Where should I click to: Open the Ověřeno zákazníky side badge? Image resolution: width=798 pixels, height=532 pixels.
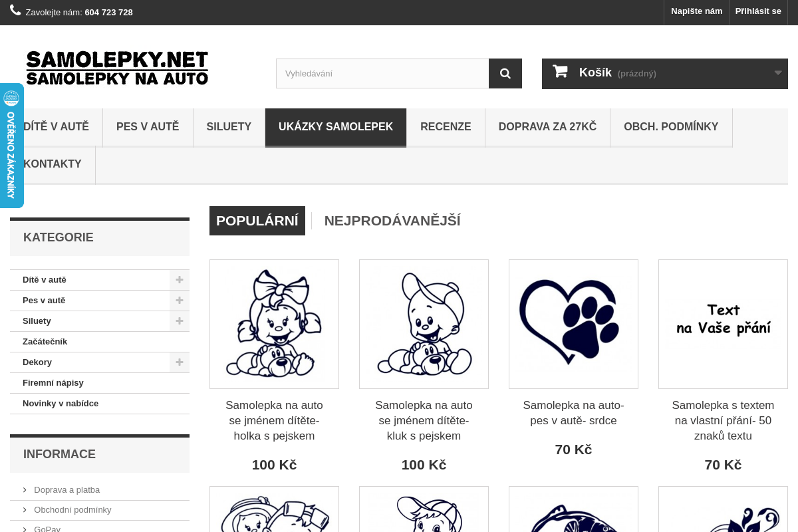click(x=11, y=146)
